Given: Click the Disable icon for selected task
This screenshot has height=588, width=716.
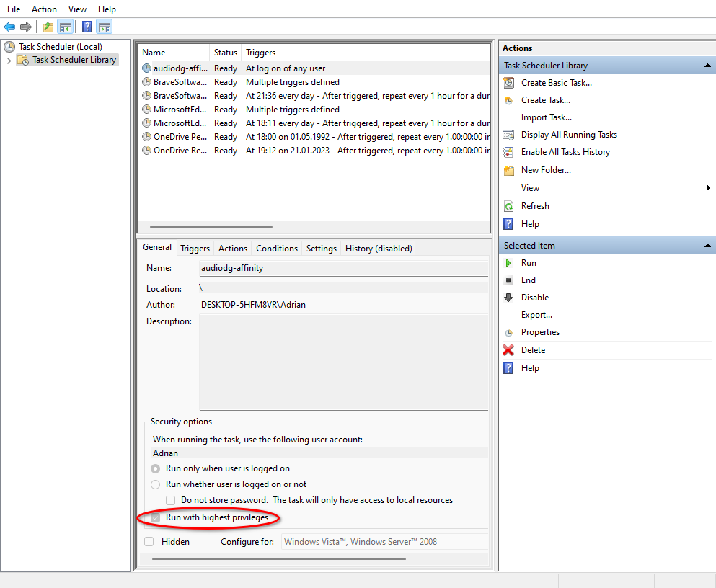Looking at the screenshot, I should (509, 297).
